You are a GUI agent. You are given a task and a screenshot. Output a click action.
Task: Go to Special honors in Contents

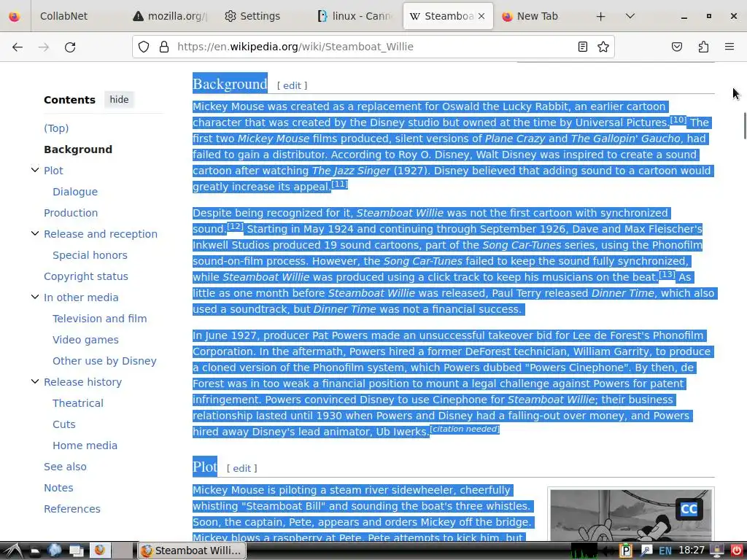pyautogui.click(x=90, y=255)
